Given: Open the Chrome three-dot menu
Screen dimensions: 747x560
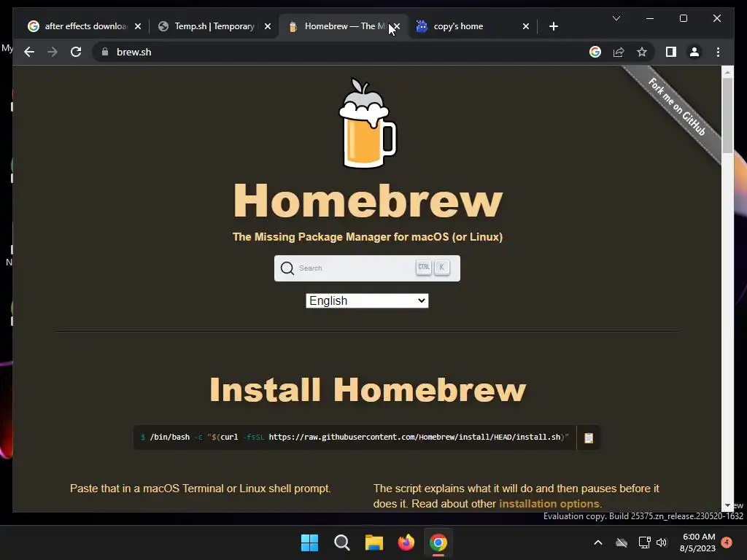Looking at the screenshot, I should pyautogui.click(x=718, y=52).
